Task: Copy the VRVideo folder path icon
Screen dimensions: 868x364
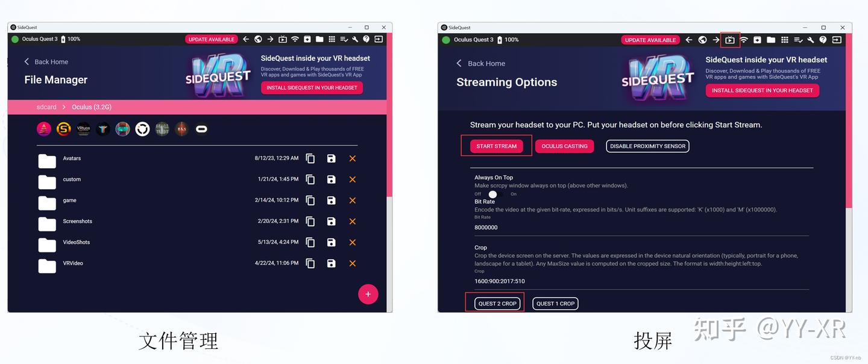Action: (310, 263)
